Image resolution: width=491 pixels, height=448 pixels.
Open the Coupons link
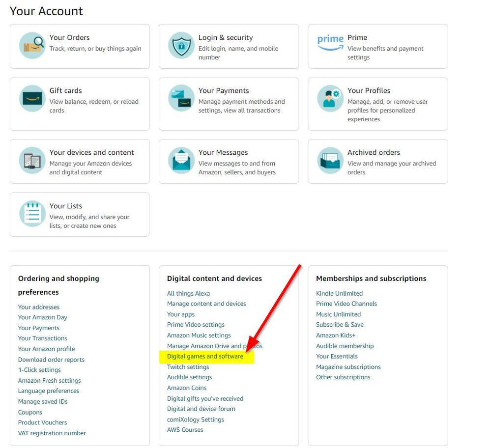(x=30, y=412)
